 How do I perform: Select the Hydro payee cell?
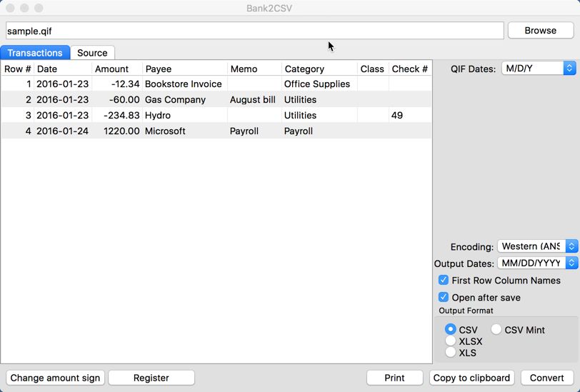[x=184, y=116]
